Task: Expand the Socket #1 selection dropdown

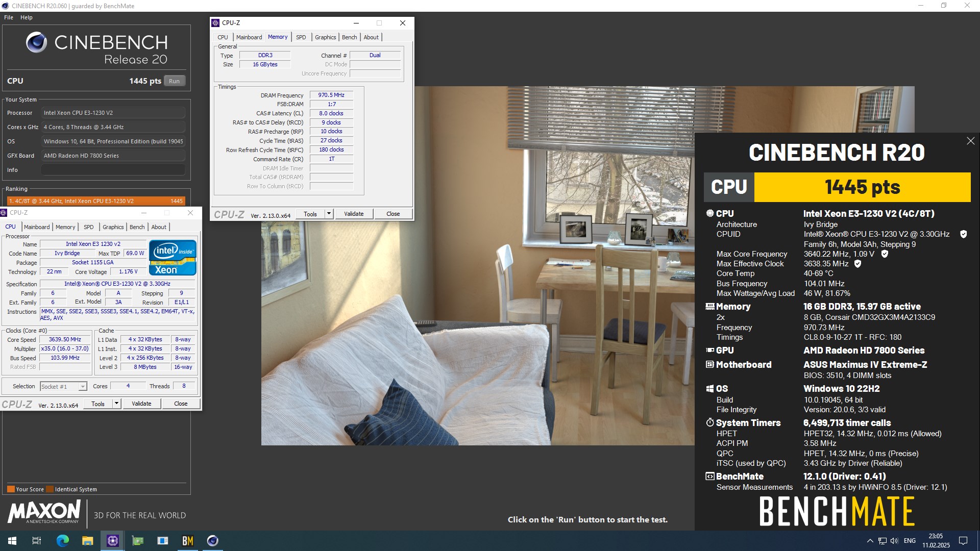Action: click(x=83, y=387)
